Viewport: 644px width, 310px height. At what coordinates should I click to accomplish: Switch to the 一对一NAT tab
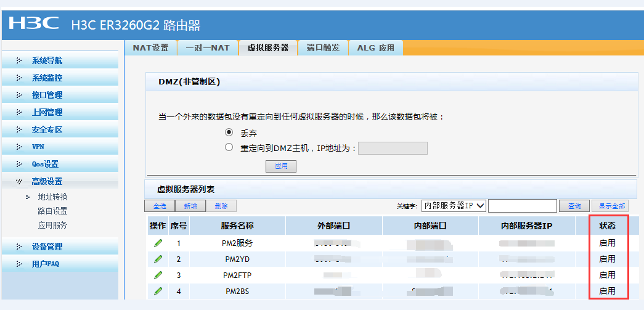click(x=208, y=47)
